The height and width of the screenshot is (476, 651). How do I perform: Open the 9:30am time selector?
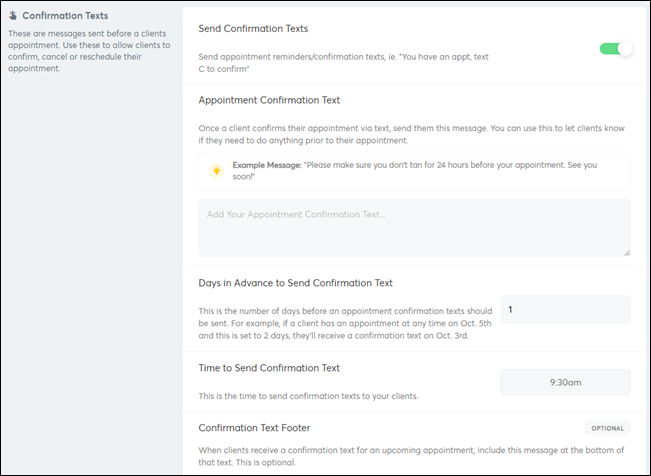[x=565, y=382]
